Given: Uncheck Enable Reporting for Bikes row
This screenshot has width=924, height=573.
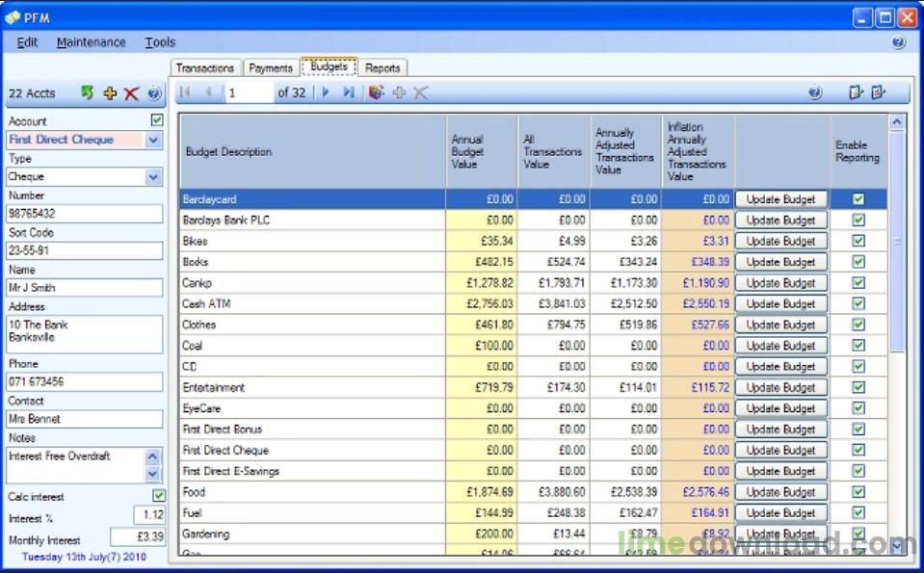Looking at the screenshot, I should (x=858, y=241).
